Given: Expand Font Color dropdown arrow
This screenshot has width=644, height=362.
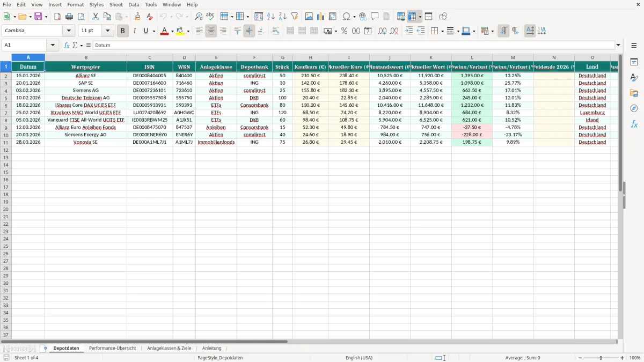Looking at the screenshot, I should [x=172, y=31].
